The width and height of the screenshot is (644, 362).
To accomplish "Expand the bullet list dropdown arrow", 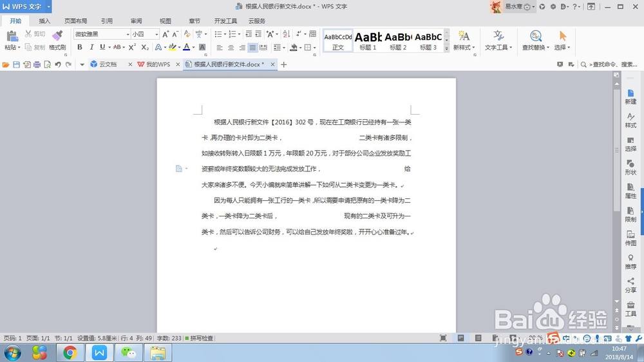I will pyautogui.click(x=225, y=34).
